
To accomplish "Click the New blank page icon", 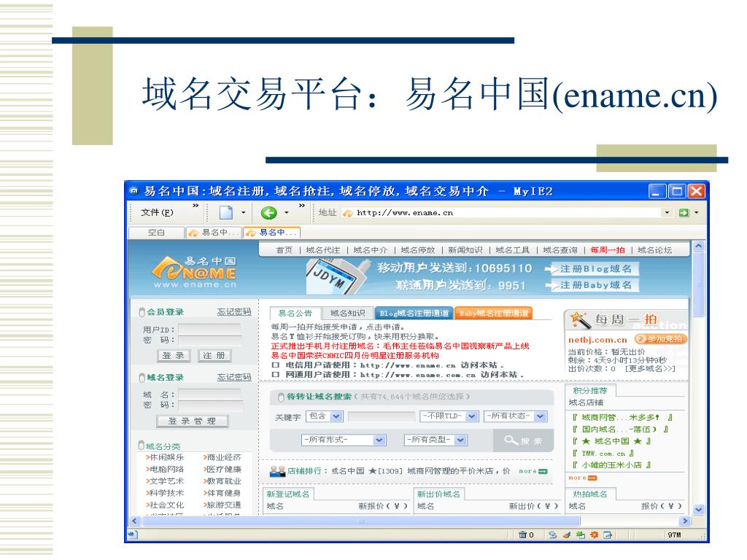I will (226, 212).
